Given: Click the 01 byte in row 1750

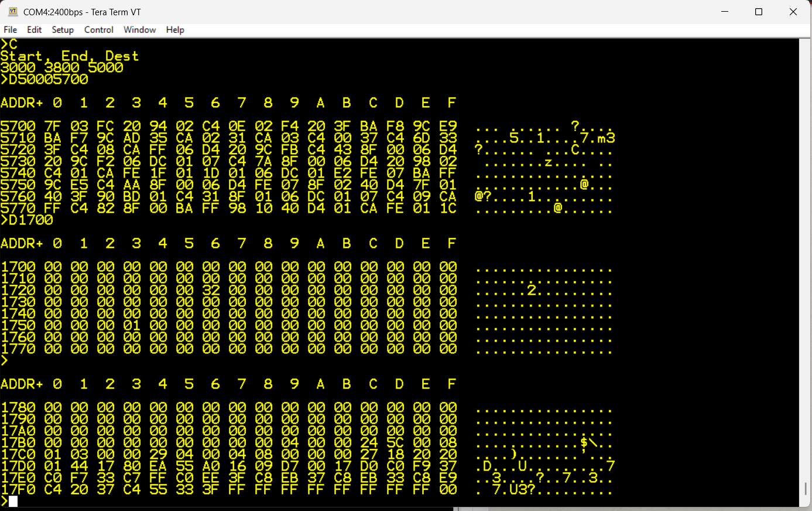Looking at the screenshot, I should coord(132,325).
